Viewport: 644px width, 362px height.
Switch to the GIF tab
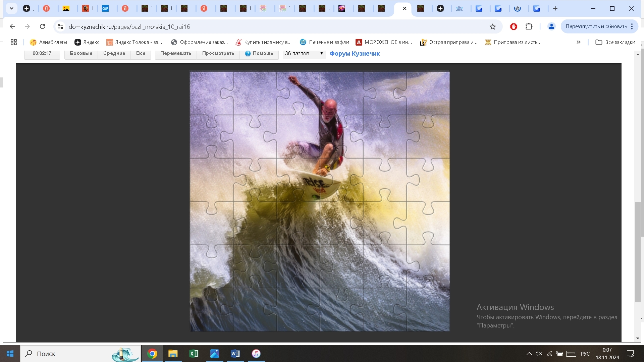point(105,8)
